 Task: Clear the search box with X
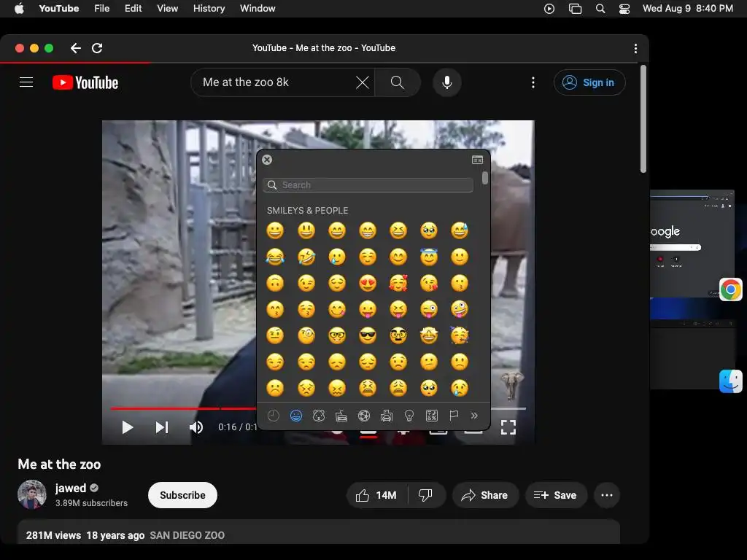(363, 82)
